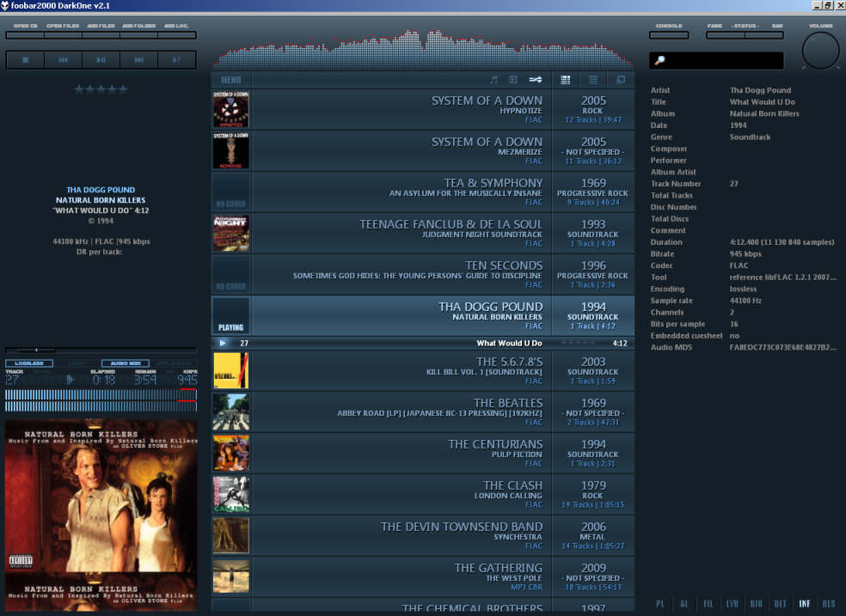Screen dimensions: 846x616
Task: Select Judgment Night Soundtrack cover thumbnail
Action: click(231, 234)
